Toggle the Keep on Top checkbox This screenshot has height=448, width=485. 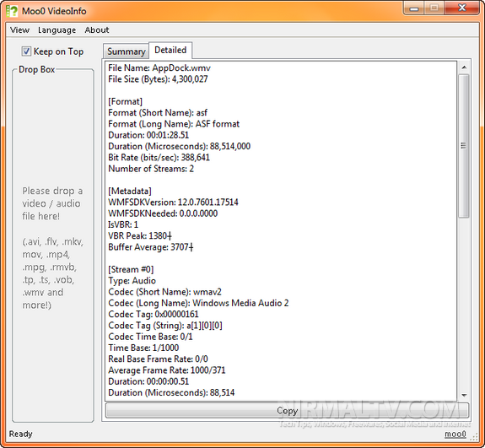26,51
